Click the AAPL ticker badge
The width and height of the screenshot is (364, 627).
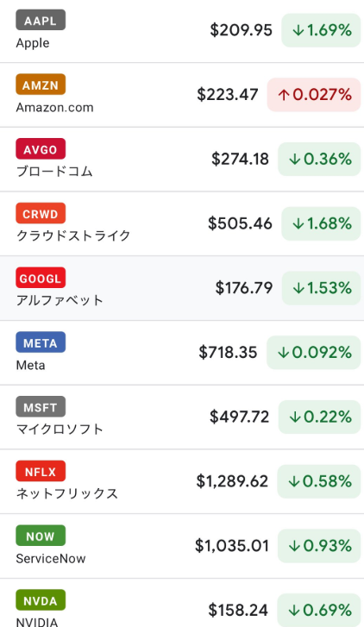tap(41, 20)
